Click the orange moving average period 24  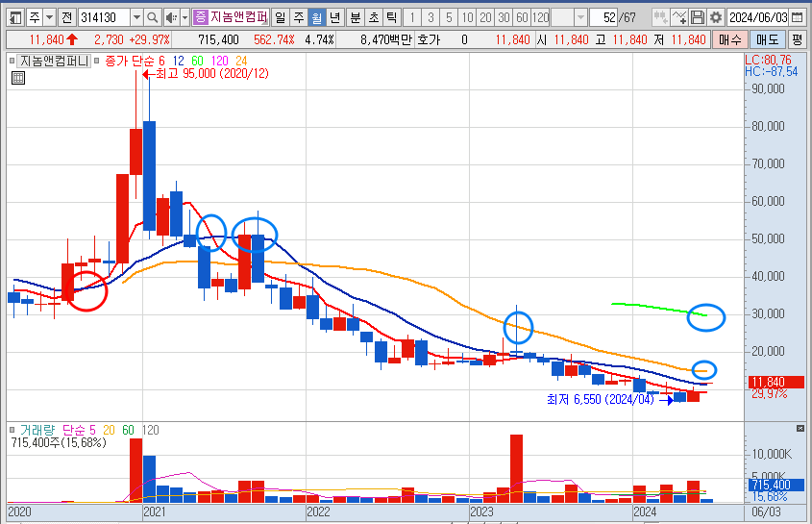pos(241,62)
